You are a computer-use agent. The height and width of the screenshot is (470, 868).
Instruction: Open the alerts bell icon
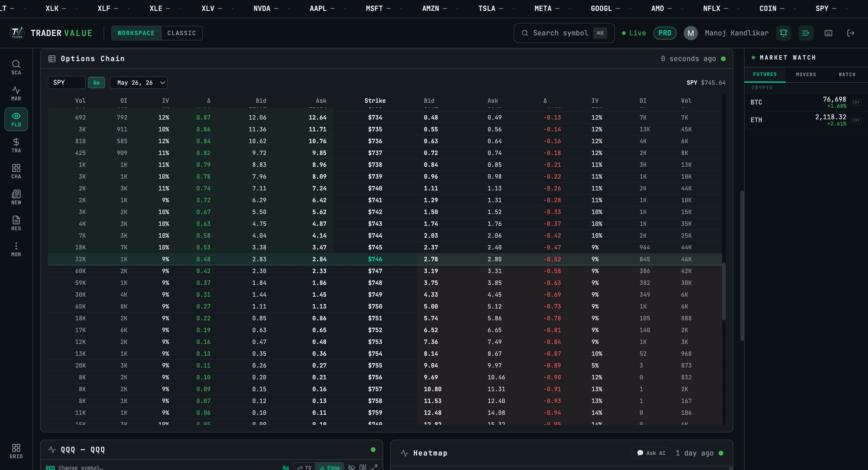pyautogui.click(x=784, y=33)
